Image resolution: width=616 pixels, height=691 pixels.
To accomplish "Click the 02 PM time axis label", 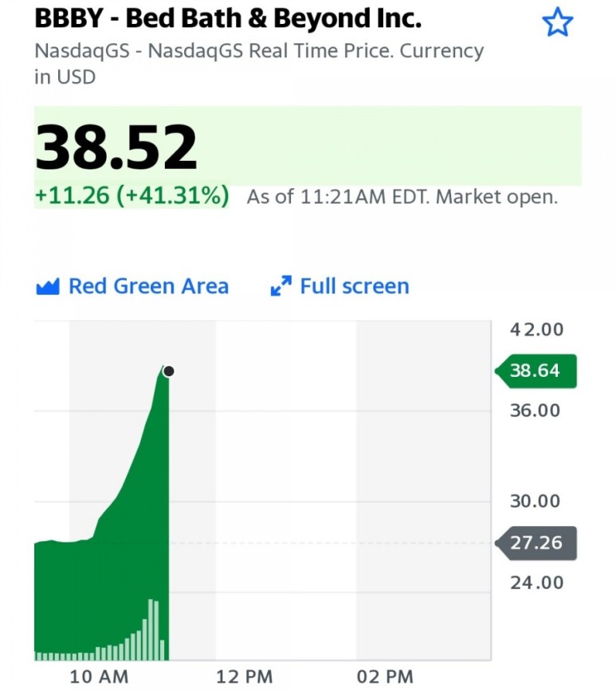I will click(x=385, y=677).
